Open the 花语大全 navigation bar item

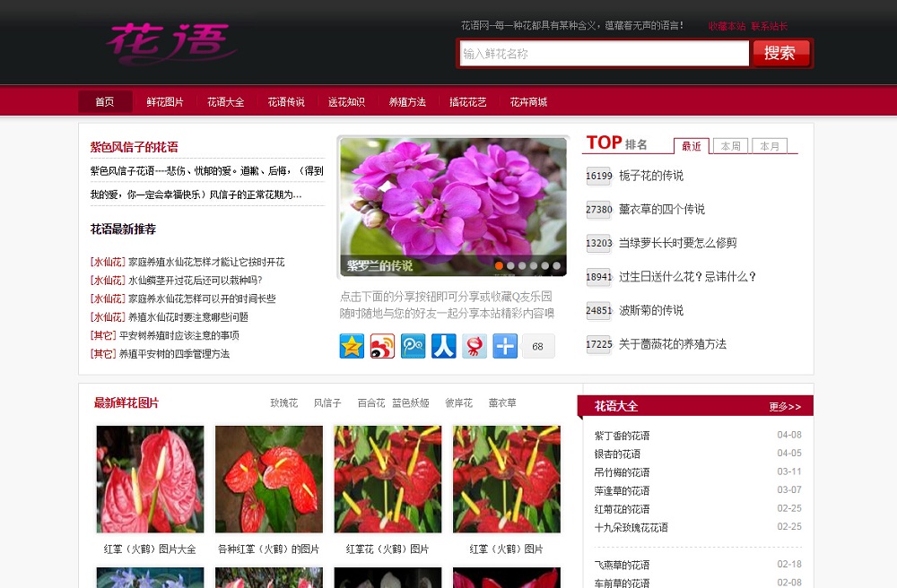pyautogui.click(x=225, y=101)
